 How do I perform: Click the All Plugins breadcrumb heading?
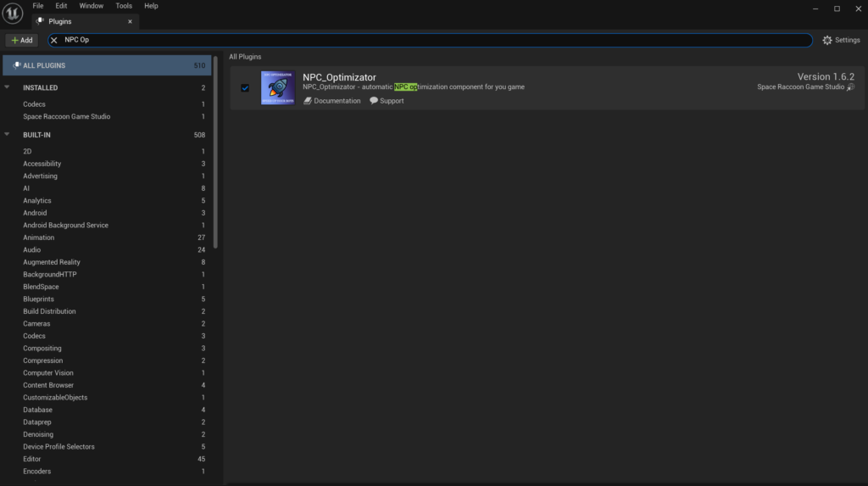245,57
